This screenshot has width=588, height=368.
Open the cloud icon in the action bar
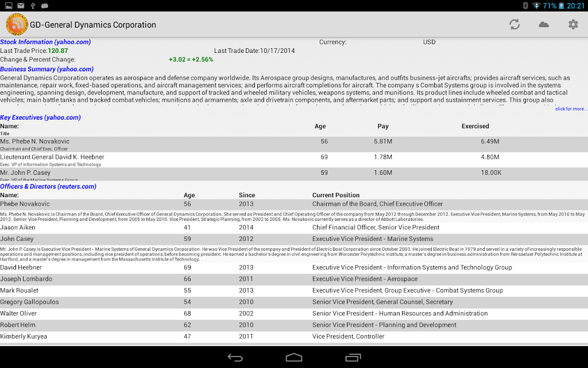tap(544, 24)
